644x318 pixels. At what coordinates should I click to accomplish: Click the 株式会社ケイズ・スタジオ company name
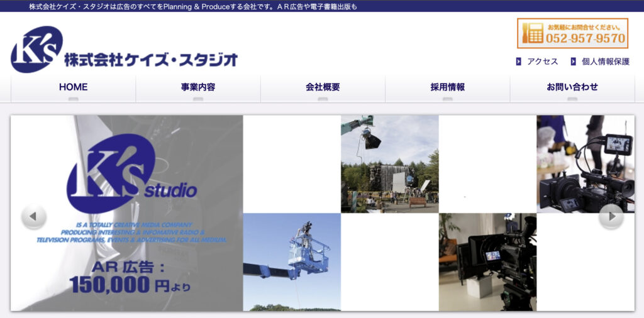[151, 61]
